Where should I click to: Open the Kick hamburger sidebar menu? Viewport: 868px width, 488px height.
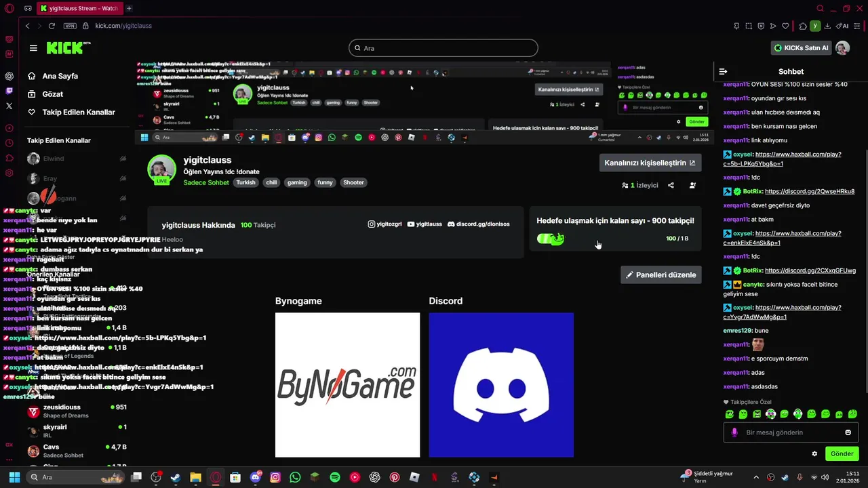pos(33,48)
